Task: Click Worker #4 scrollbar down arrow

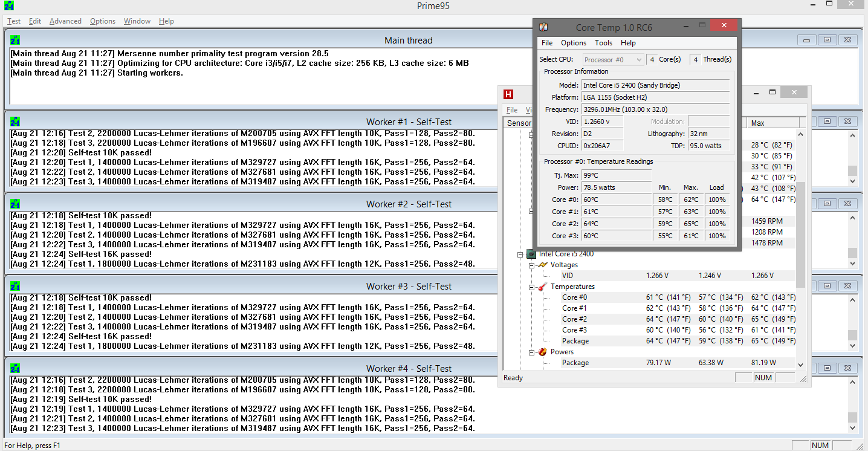Action: coord(852,427)
